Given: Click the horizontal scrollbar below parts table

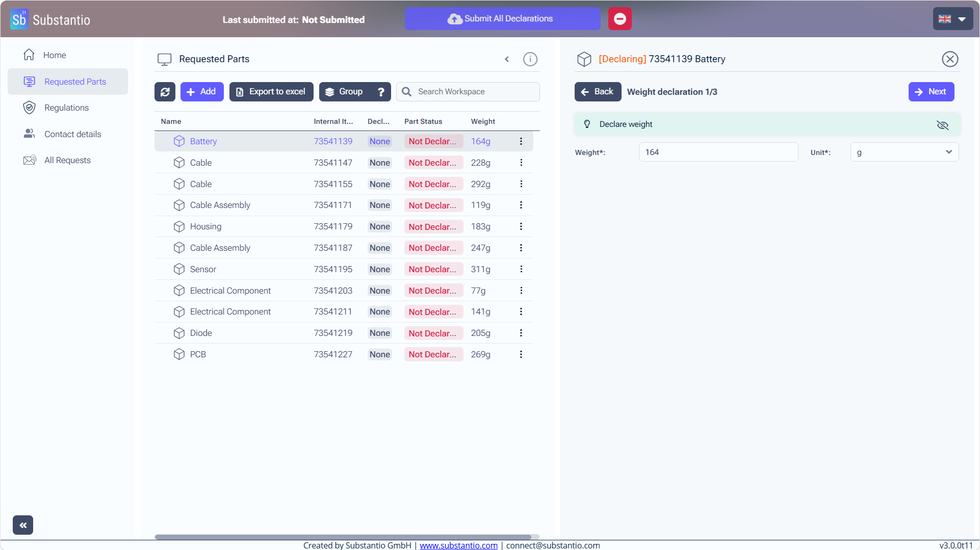Looking at the screenshot, I should (343, 537).
